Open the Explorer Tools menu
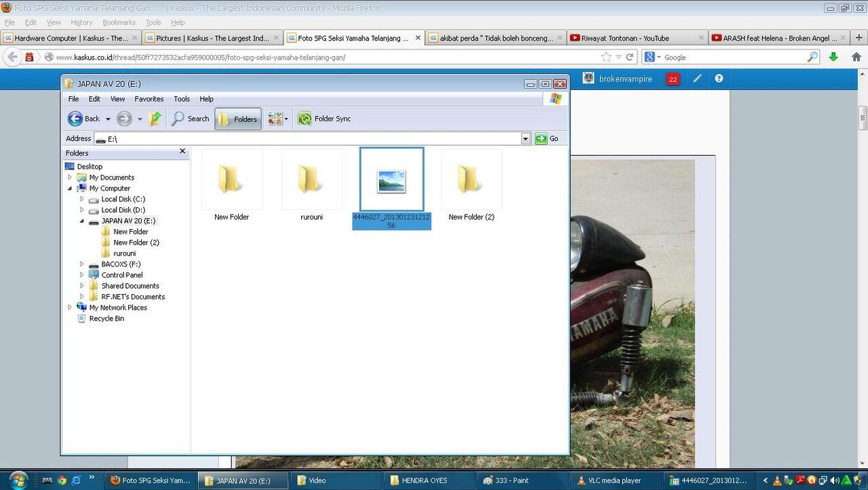This screenshot has width=868, height=490. pos(182,99)
